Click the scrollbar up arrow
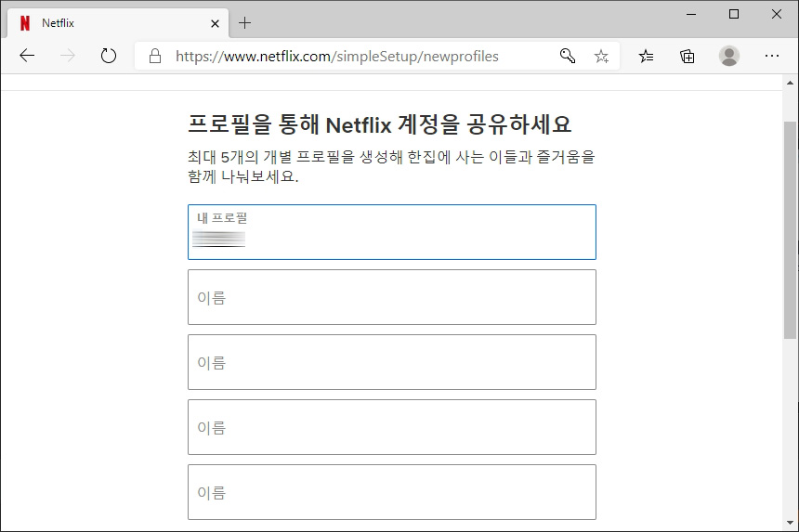This screenshot has width=799, height=532. tap(790, 83)
